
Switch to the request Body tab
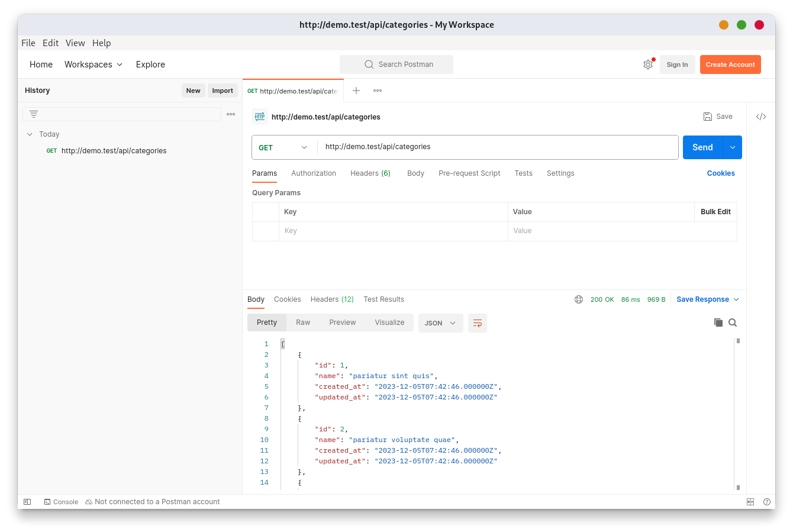415,173
